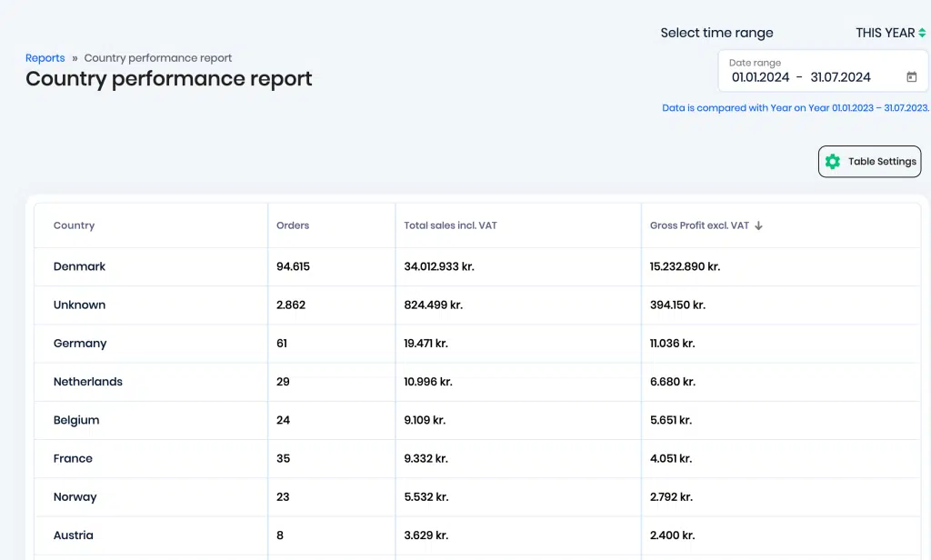931x560 pixels.
Task: Go to the Reports breadcrumb link
Action: [45, 58]
